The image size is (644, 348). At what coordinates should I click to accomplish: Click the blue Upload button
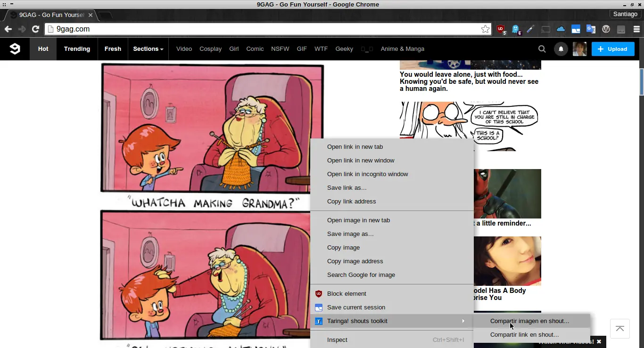click(613, 49)
